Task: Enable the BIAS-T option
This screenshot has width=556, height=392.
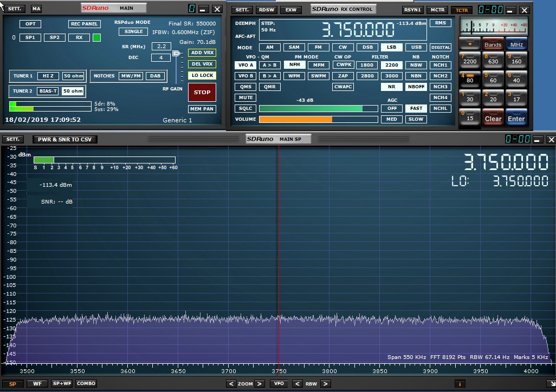Action: click(48, 91)
